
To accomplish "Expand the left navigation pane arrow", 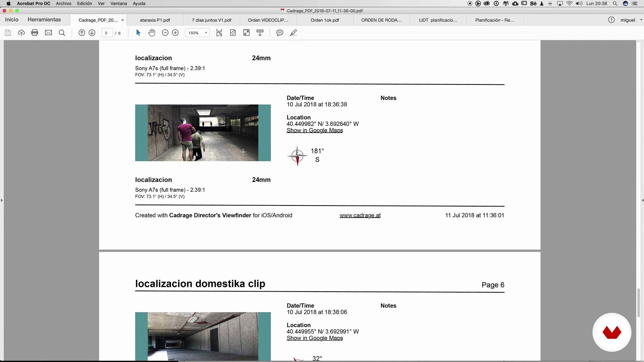I will [2, 200].
